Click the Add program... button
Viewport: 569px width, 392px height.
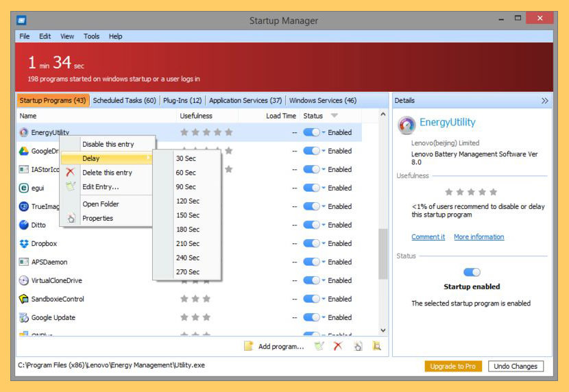tap(274, 346)
